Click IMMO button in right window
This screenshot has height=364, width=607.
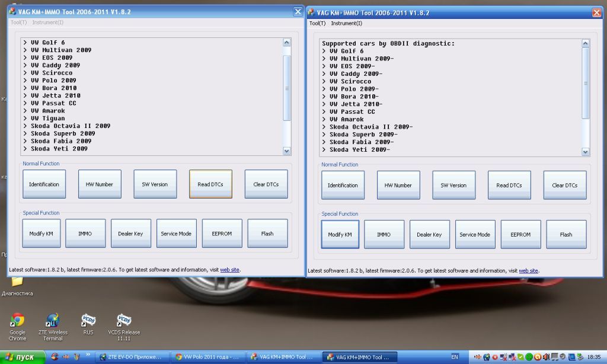(x=384, y=234)
